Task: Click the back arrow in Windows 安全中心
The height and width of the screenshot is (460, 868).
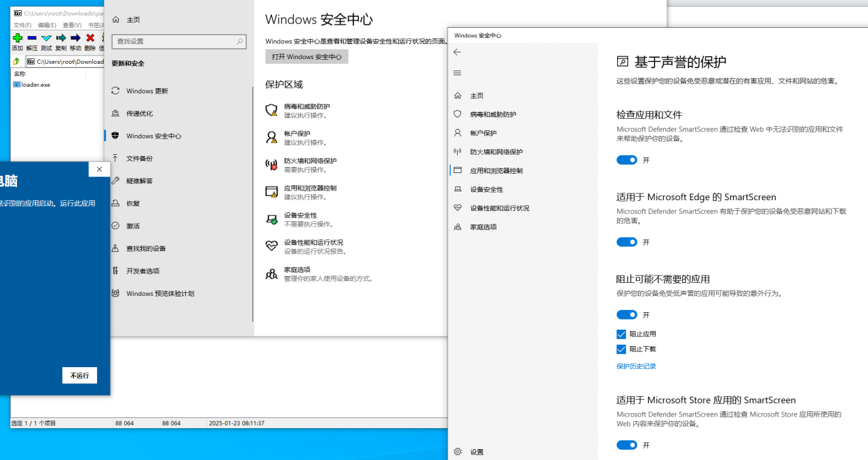Action: (457, 52)
